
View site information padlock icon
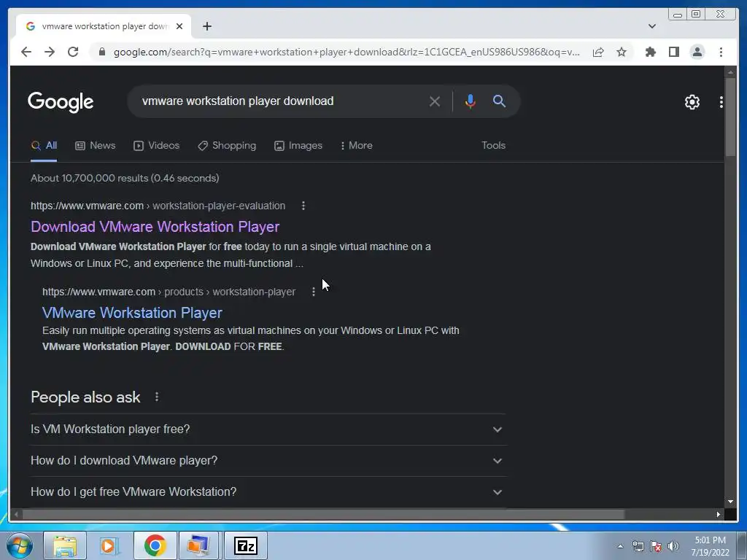(101, 52)
